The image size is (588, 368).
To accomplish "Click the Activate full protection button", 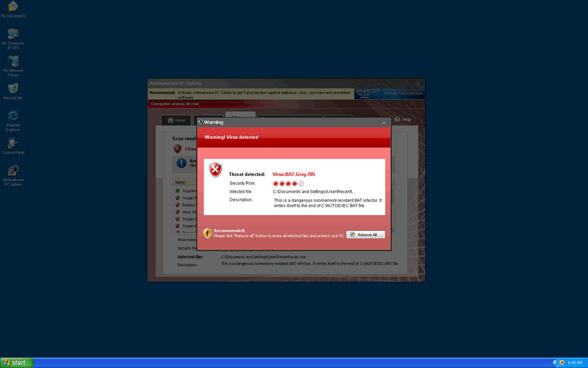I will [403, 93].
